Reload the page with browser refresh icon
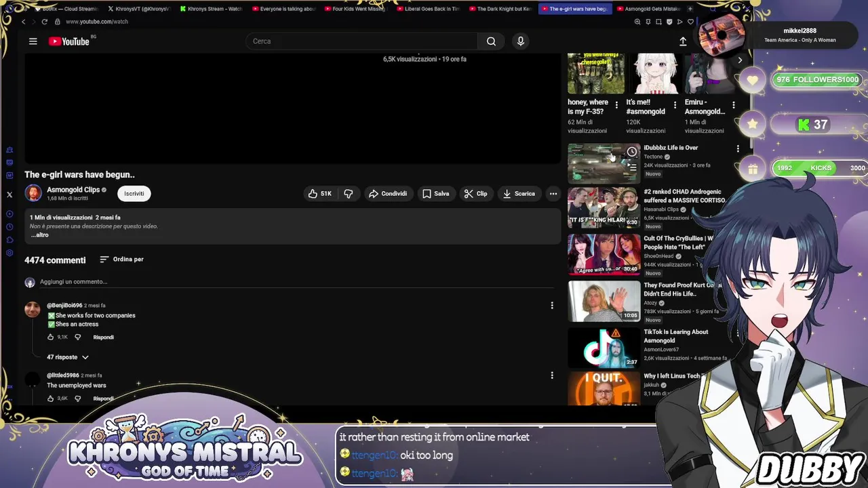 (x=45, y=22)
